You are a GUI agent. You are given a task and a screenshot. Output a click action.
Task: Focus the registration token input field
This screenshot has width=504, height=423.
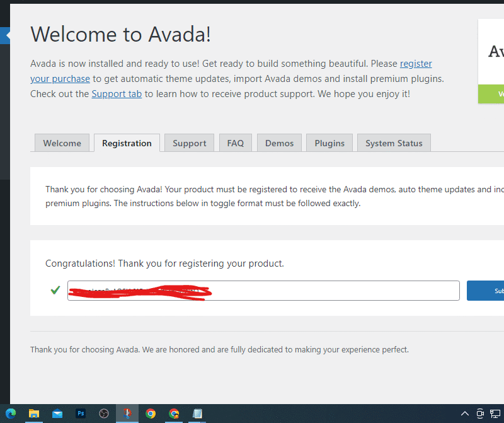coord(263,291)
